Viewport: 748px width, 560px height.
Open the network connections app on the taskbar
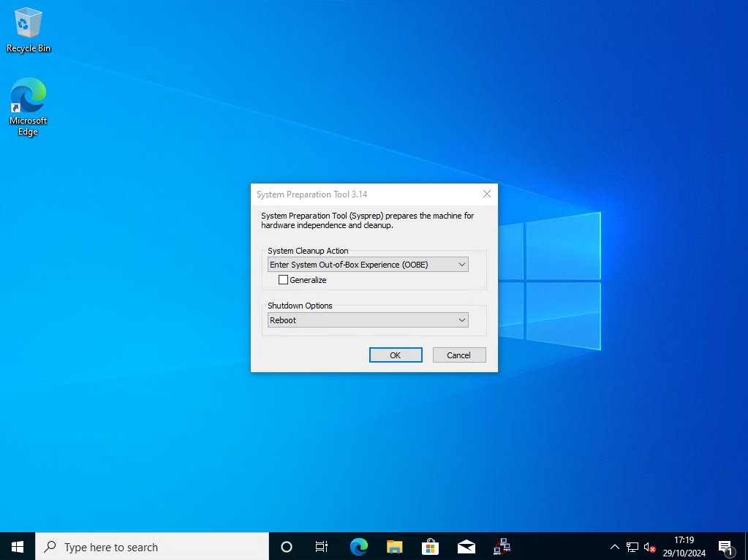click(x=502, y=546)
